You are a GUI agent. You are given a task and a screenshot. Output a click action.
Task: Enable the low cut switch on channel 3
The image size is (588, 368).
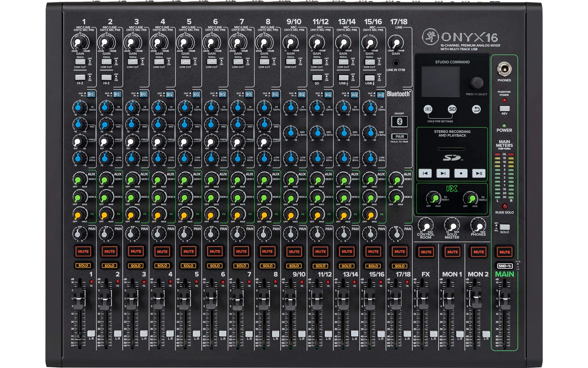pos(133,62)
